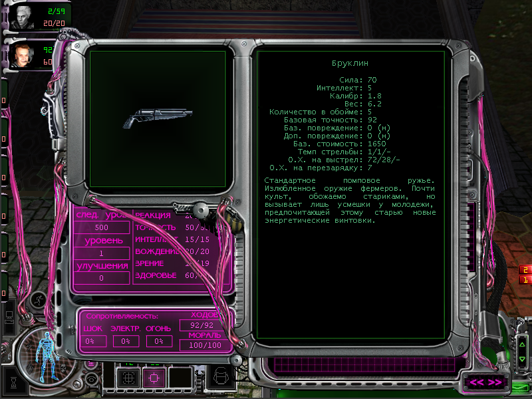Viewport: 532px width, 399px height.
Task: Open the computer terminal icon
Action: (x=10, y=314)
